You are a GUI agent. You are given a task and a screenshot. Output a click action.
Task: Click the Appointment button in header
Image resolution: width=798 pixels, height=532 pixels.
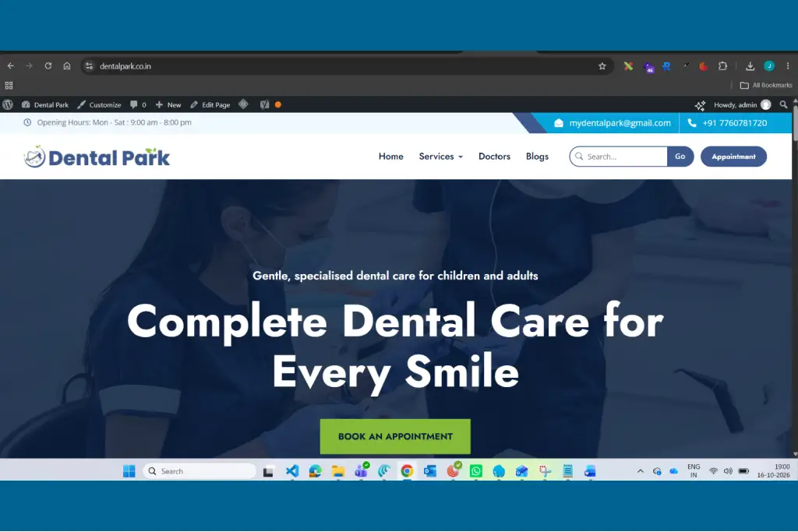733,157
